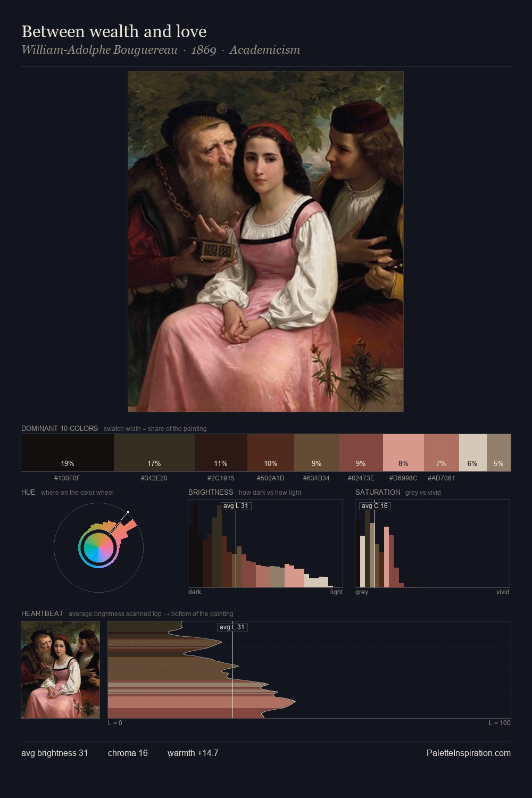Click the 'dark' axis label
Screen dimensions: 532x798
[x=195, y=592]
